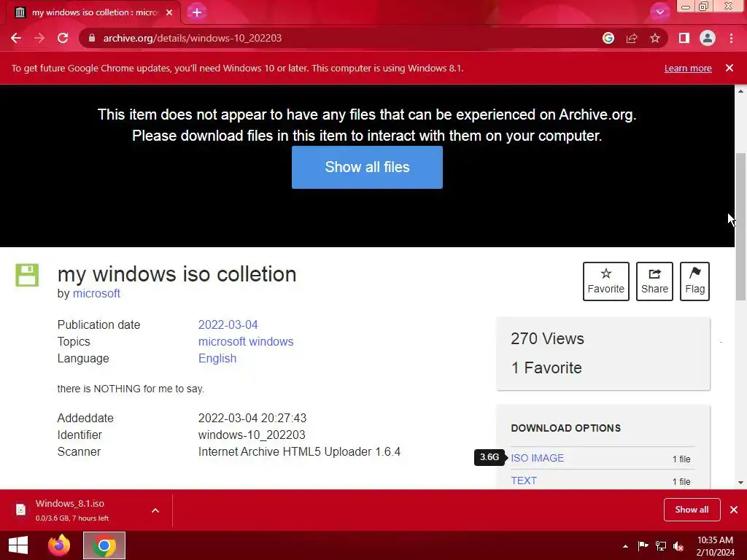The image size is (747, 560).
Task: Click 'there is NOTHING for me to say.' text
Action: coord(131,389)
